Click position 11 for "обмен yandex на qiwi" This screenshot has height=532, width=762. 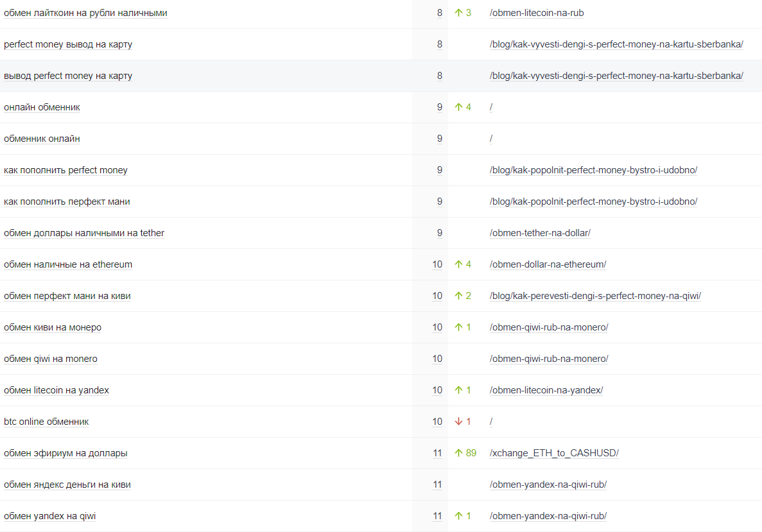437,516
